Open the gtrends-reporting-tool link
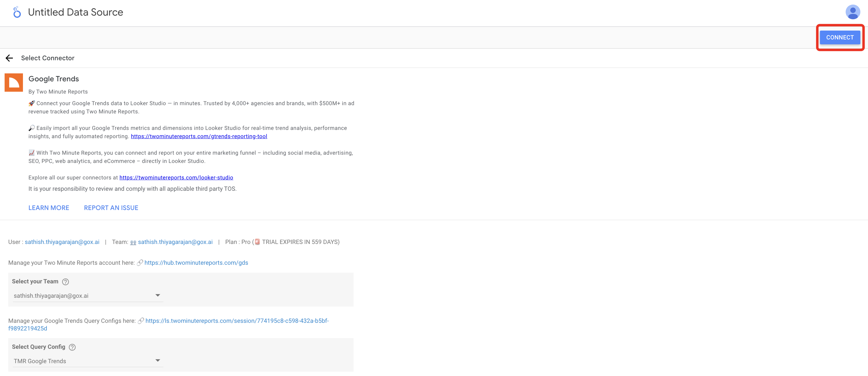Image resolution: width=868 pixels, height=376 pixels. [x=199, y=136]
